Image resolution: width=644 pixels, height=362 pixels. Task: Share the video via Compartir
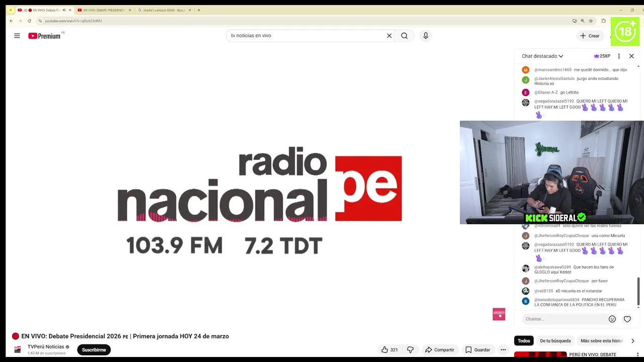[x=439, y=350]
